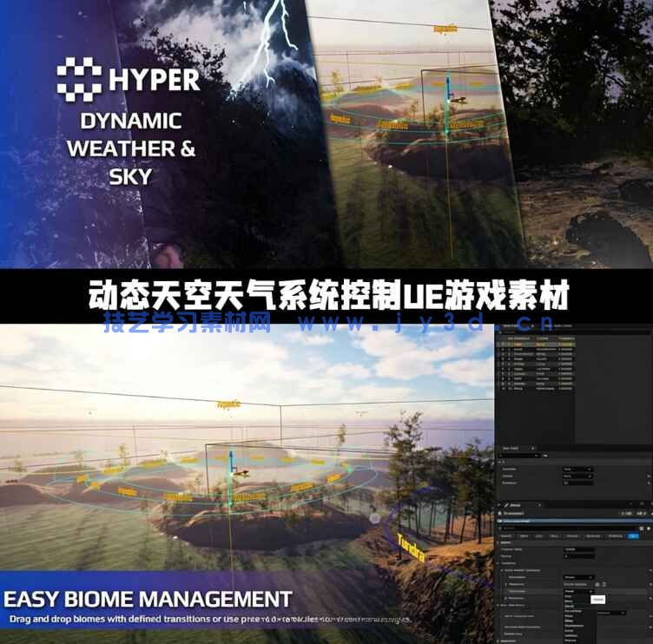This screenshot has width=653, height=644.
Task: Click the grid view options icon beside details search
Action: [x=641, y=529]
